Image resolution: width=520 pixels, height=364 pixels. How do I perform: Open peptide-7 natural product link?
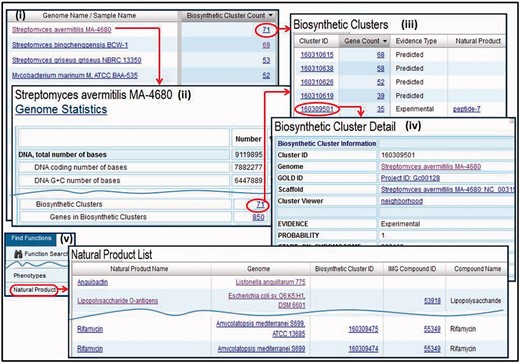467,109
